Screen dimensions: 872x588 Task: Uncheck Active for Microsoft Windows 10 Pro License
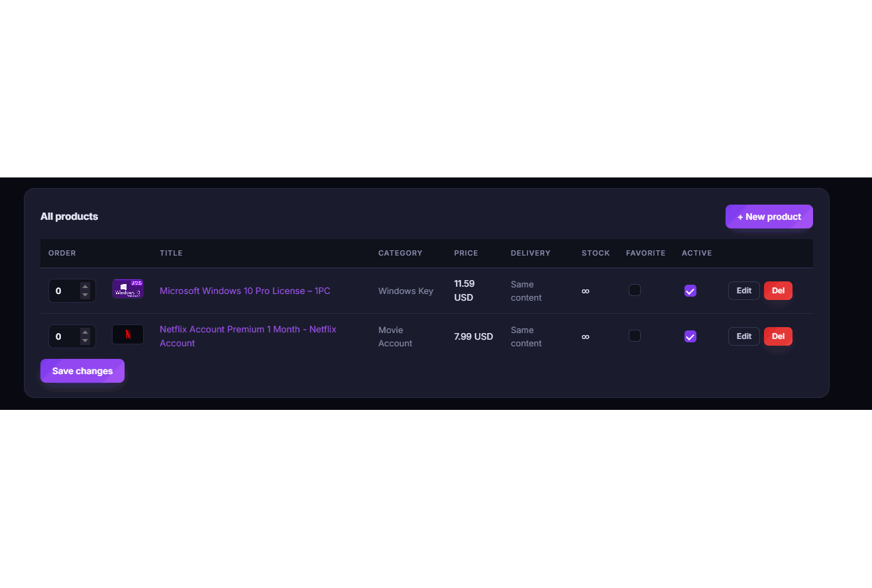tap(690, 291)
